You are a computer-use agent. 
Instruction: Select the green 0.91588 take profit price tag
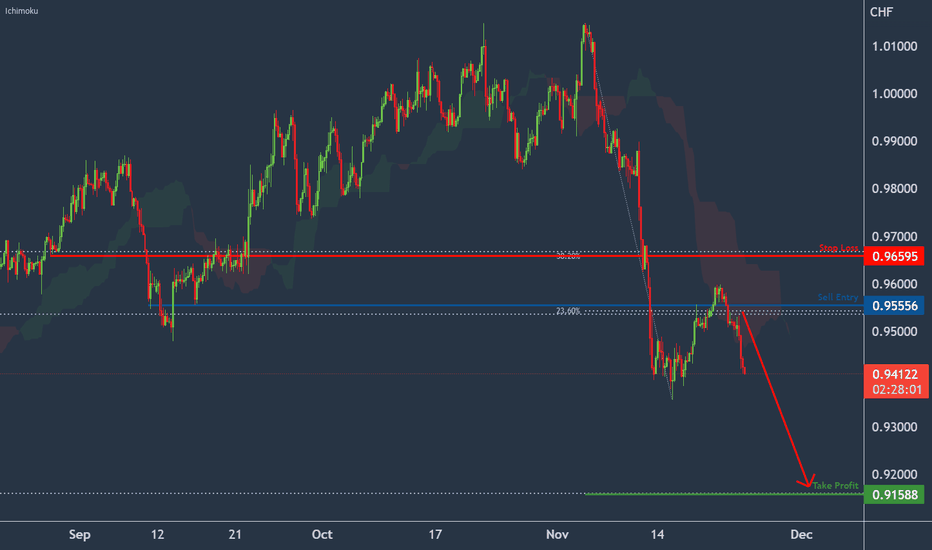pos(894,494)
